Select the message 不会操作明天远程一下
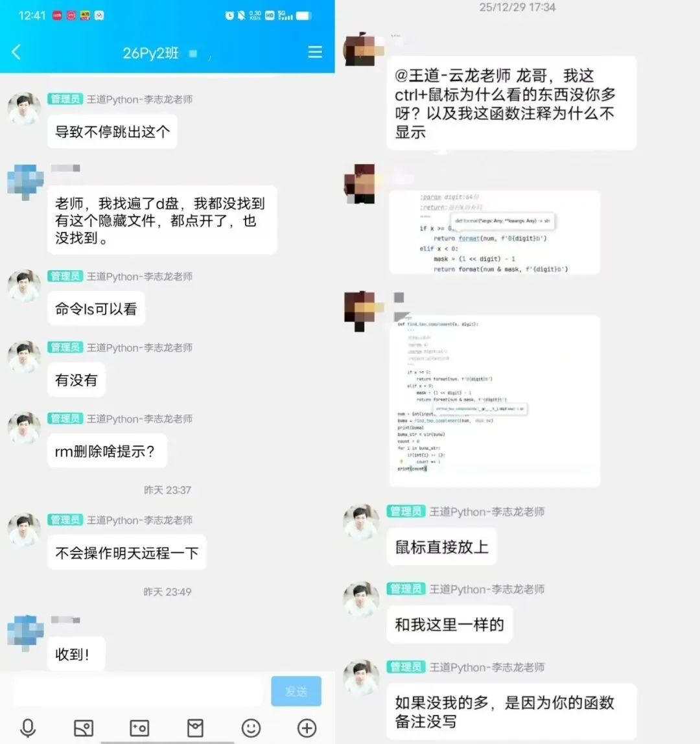The height and width of the screenshot is (744, 700). pyautogui.click(x=126, y=552)
